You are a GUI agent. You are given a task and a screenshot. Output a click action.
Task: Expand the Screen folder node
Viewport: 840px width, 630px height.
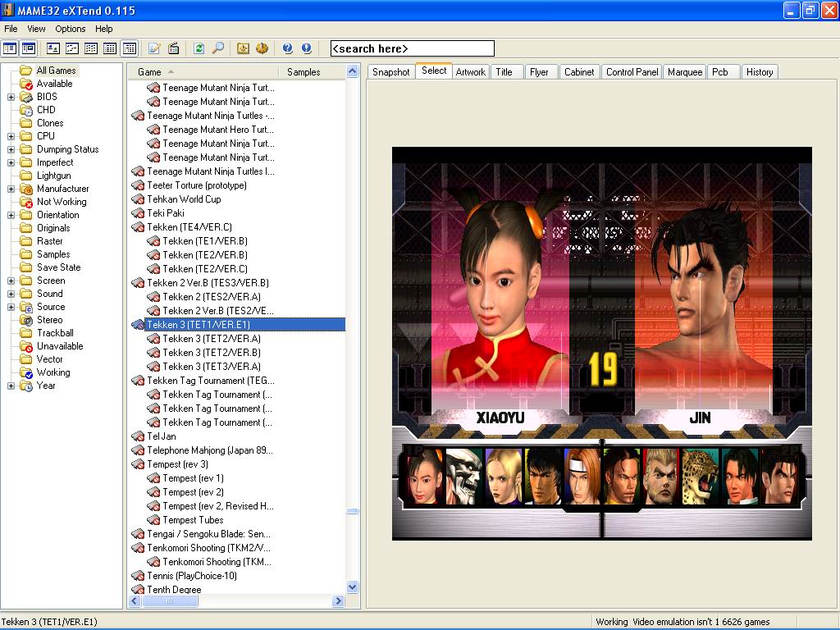[11, 281]
